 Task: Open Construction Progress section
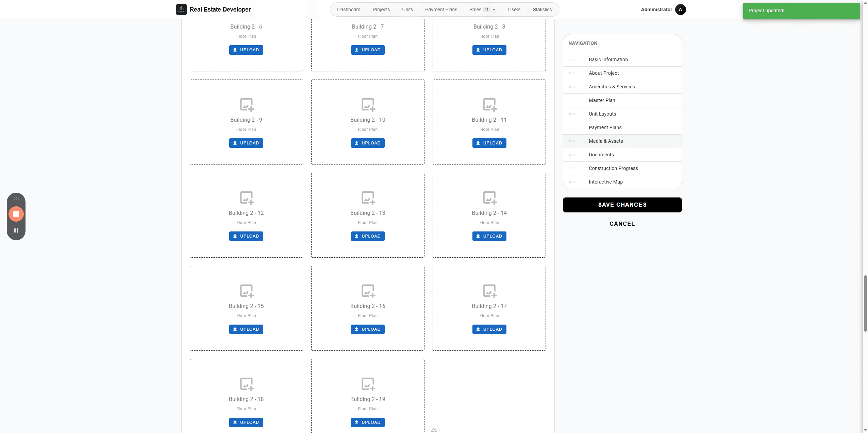pos(622,169)
